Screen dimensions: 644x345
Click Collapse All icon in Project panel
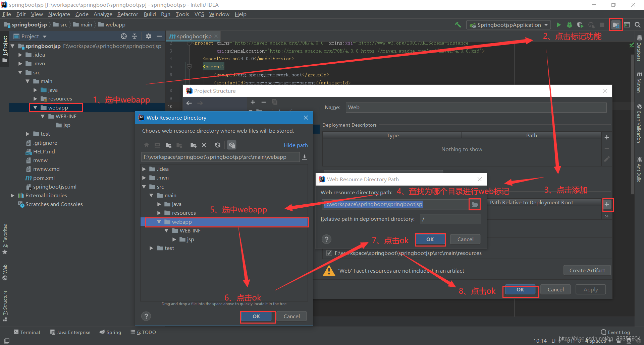[135, 36]
